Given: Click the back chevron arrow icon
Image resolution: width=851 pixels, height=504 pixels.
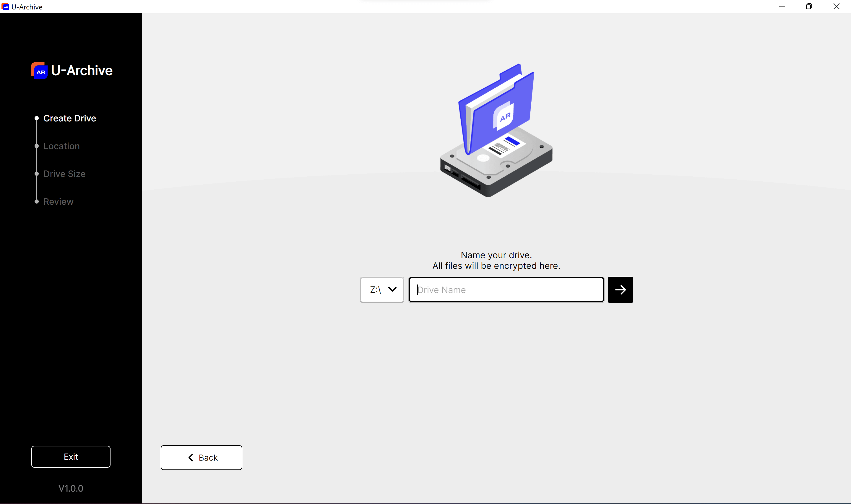Looking at the screenshot, I should 191,458.
